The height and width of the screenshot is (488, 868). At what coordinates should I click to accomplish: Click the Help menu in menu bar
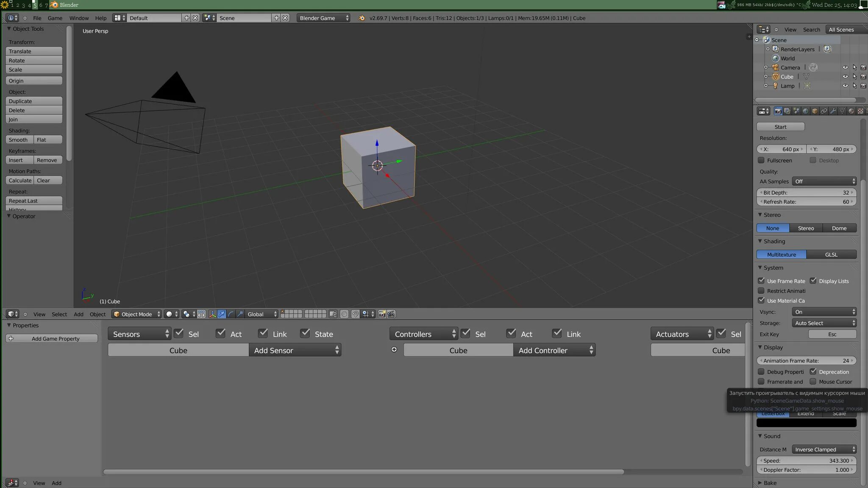[x=100, y=18]
